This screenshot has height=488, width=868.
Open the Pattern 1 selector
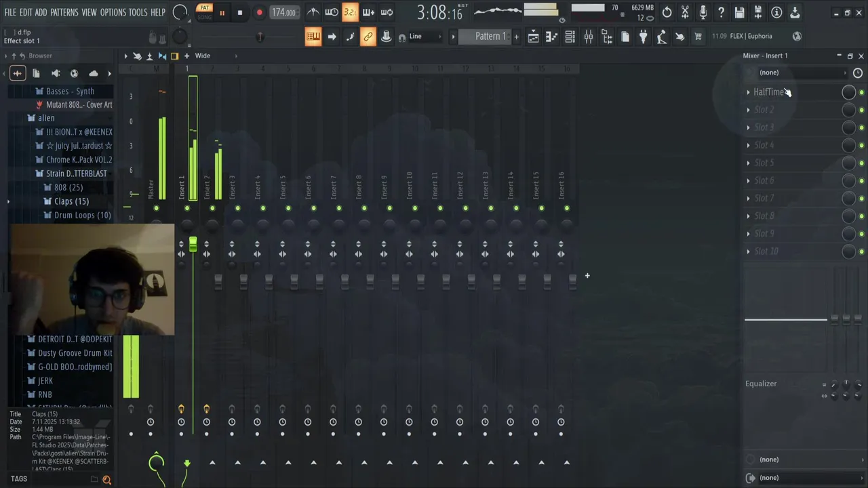(x=485, y=37)
